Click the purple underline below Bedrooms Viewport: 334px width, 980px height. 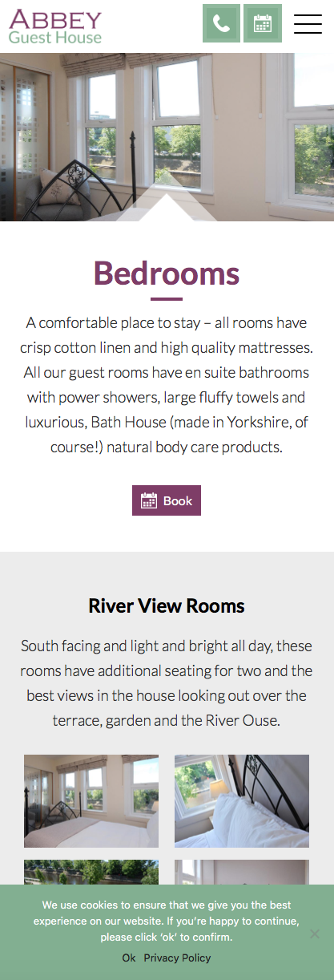point(167,299)
